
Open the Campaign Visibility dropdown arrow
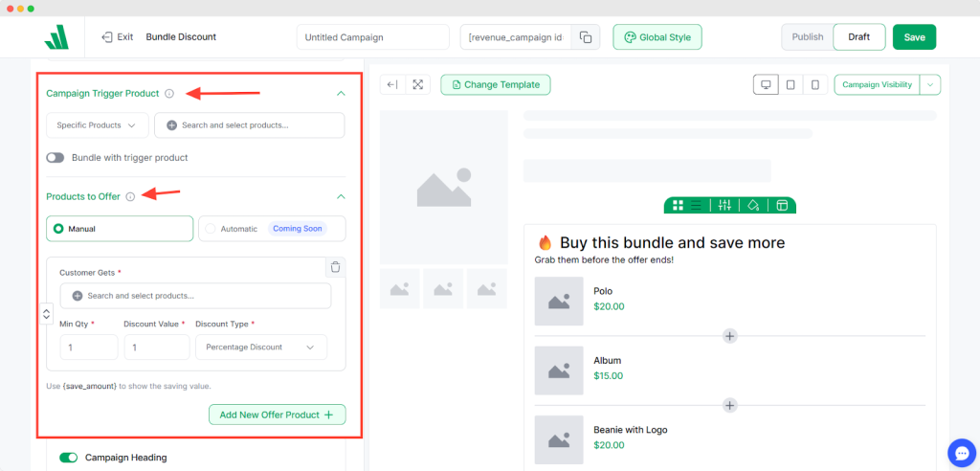click(930, 84)
